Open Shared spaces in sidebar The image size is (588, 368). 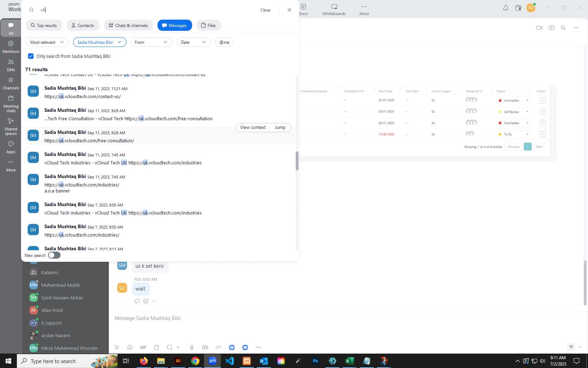click(x=11, y=127)
